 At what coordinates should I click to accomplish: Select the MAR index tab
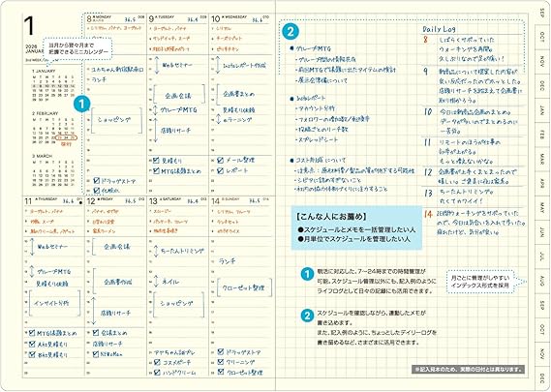coord(542,159)
